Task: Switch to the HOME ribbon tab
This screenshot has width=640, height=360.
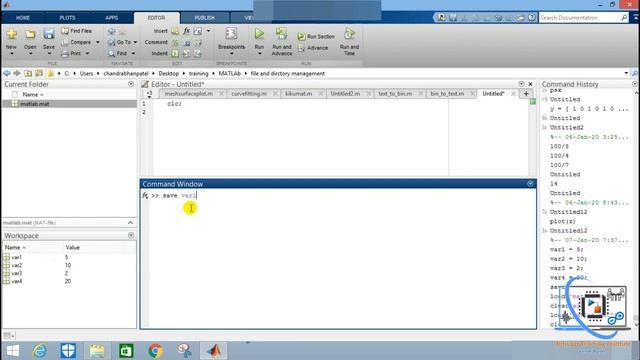Action: click(23, 18)
